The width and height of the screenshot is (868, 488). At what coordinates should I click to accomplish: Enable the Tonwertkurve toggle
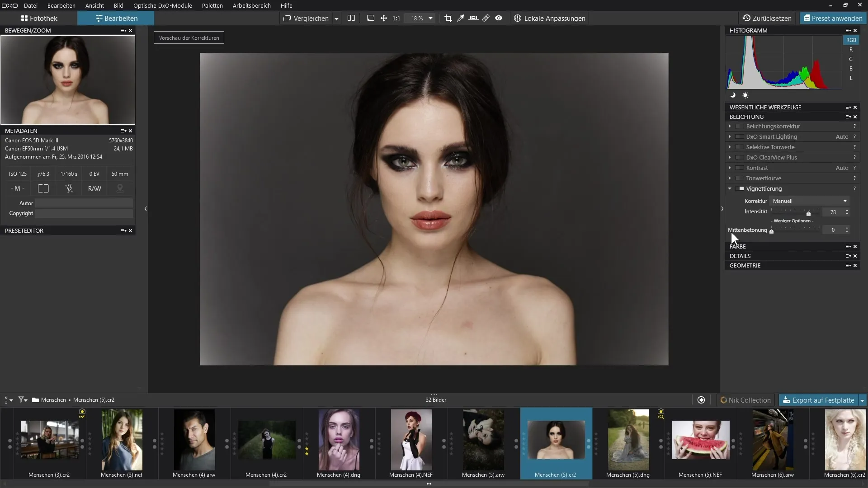[740, 178]
